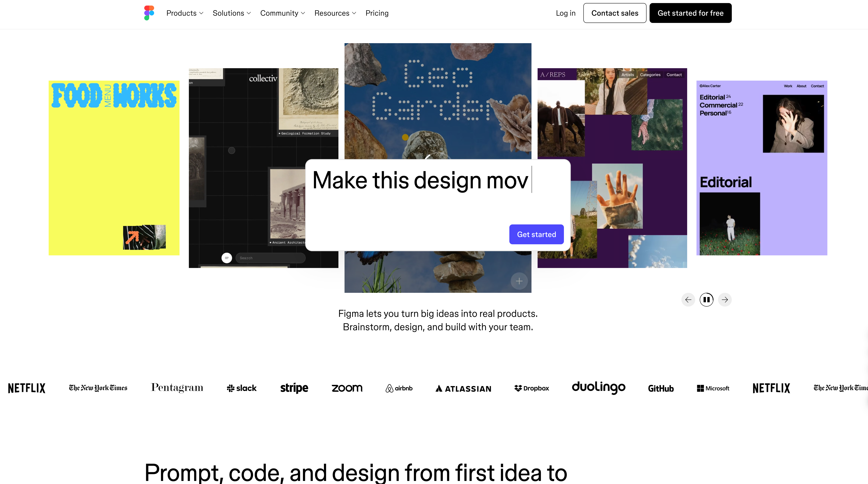Screen dimensions: 868x484
Task: Click the Airbnb logo
Action: [x=399, y=388]
